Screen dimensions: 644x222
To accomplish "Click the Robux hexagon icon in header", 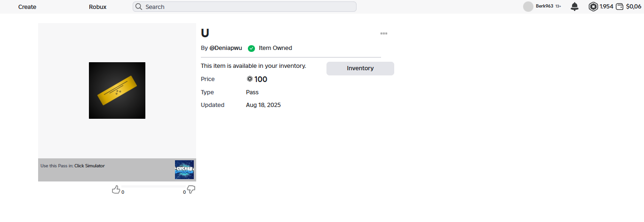I will pyautogui.click(x=593, y=7).
